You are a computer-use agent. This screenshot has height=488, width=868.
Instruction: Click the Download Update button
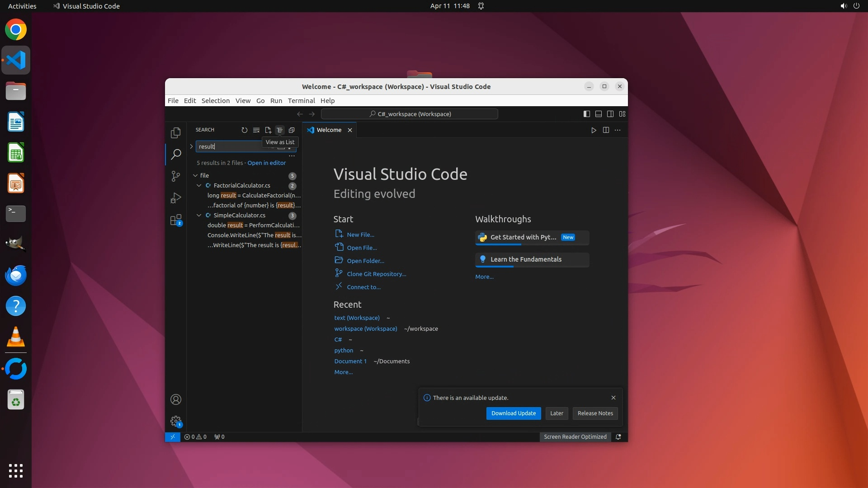tap(513, 413)
